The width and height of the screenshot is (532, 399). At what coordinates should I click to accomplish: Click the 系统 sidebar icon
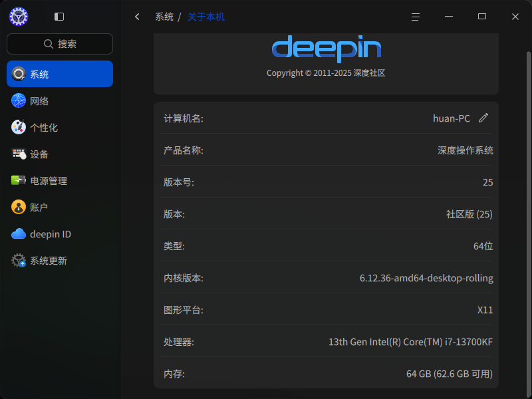pos(19,74)
